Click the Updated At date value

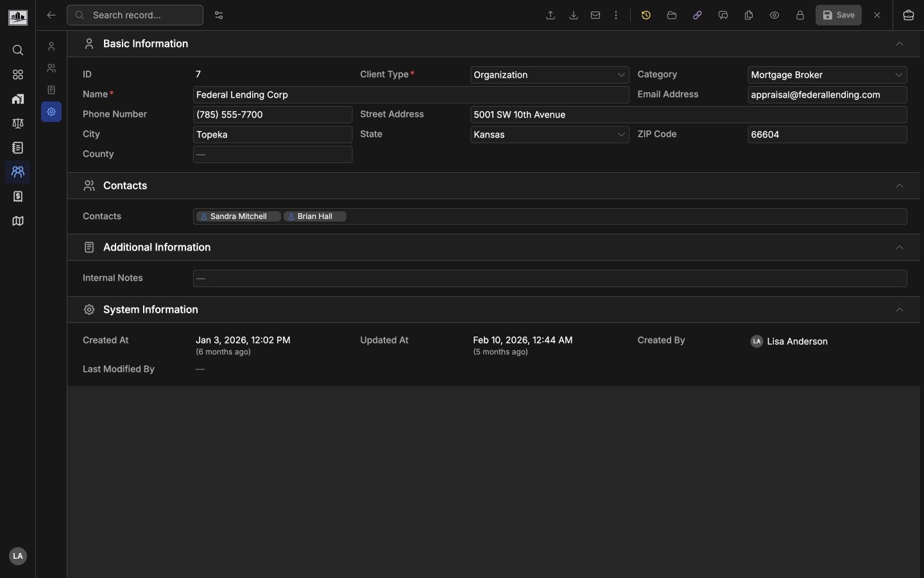(x=523, y=340)
